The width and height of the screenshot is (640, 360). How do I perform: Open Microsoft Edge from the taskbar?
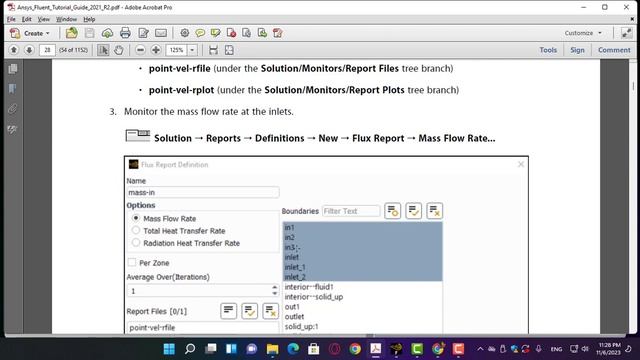coord(293,349)
